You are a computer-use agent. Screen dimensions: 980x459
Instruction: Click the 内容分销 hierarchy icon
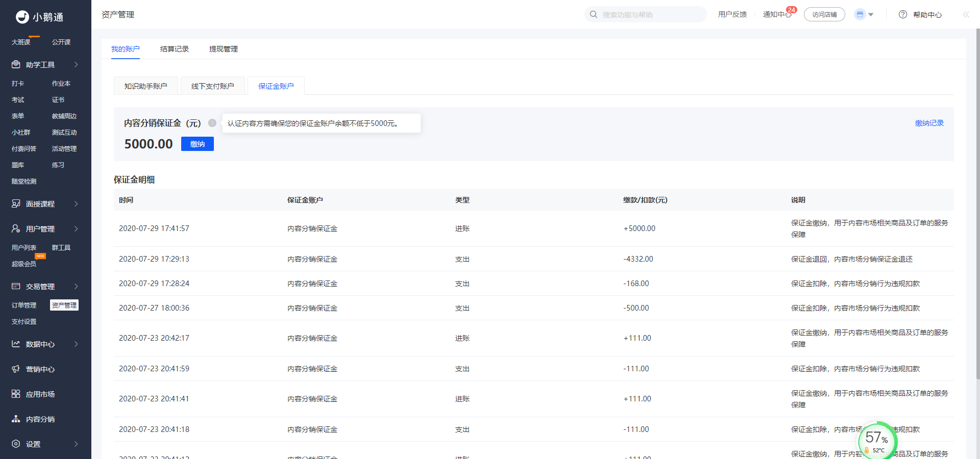[x=16, y=419]
